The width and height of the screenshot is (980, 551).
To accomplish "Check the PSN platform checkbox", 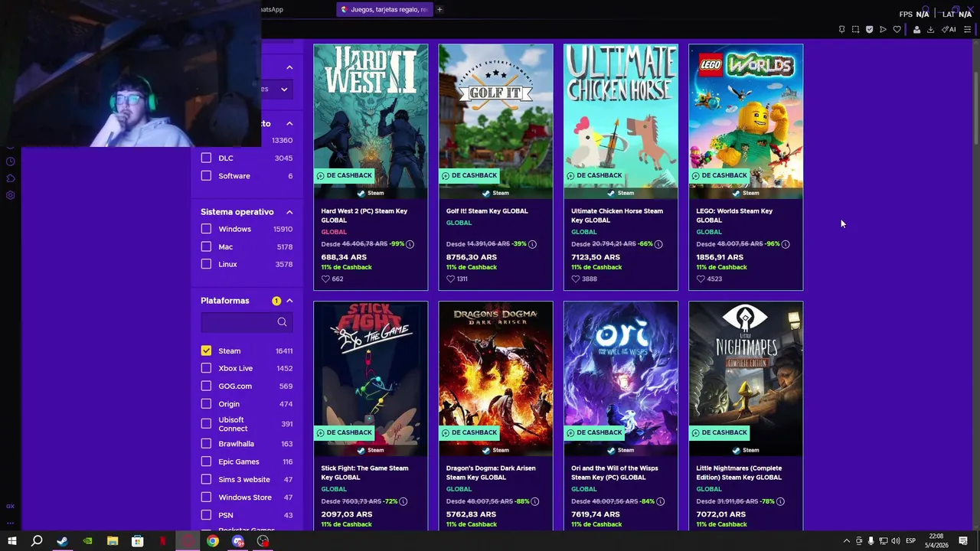I will click(206, 515).
